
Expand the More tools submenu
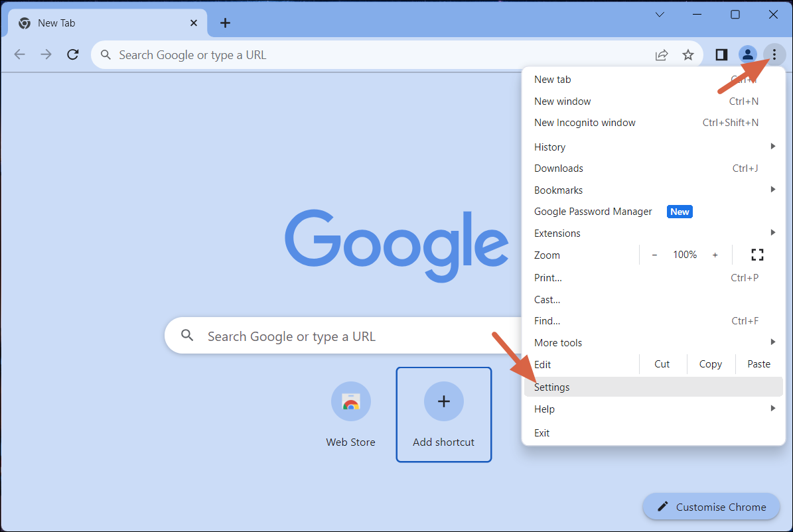[772, 342]
